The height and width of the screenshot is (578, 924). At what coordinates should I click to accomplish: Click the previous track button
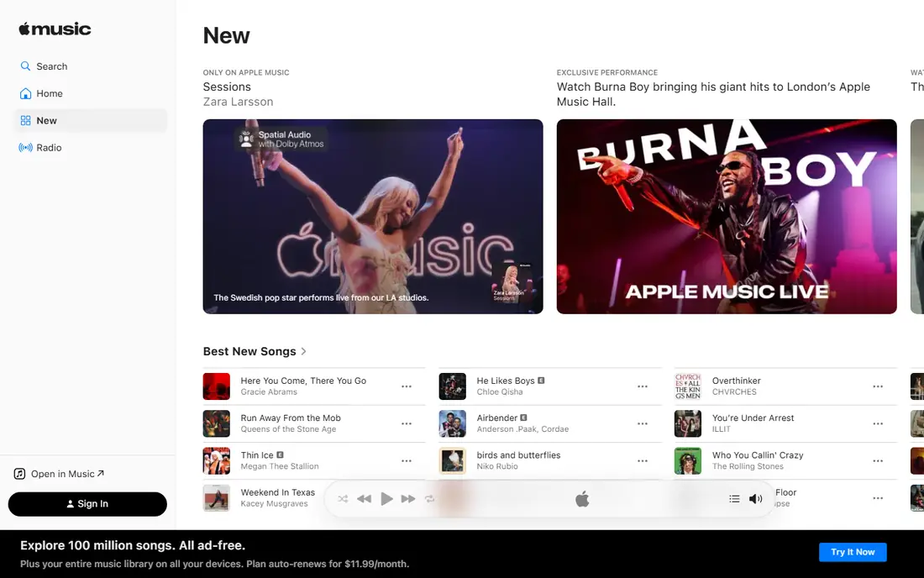click(365, 499)
